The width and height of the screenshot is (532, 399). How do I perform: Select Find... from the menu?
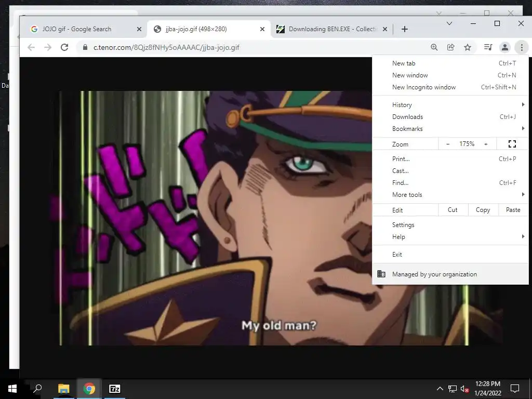click(x=450, y=183)
